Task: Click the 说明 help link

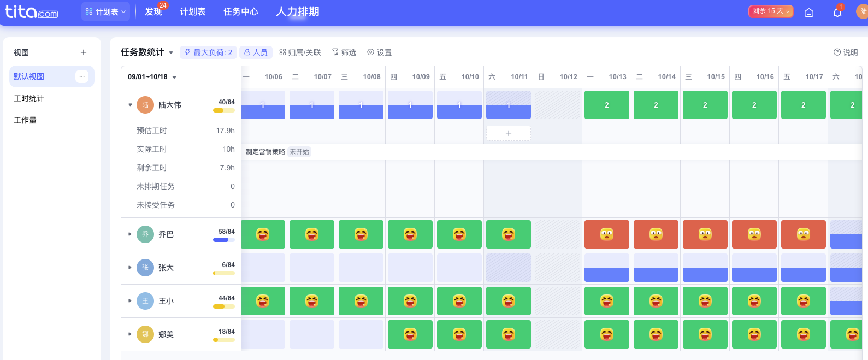Action: (x=846, y=52)
